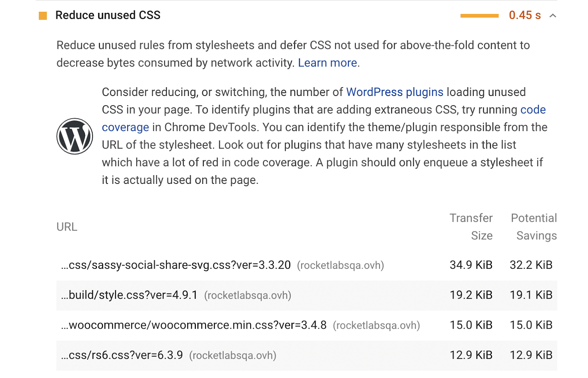The height and width of the screenshot is (378, 588).
Task: Open the css/rs6.css?ver=6.3.9 URL
Action: coord(122,355)
